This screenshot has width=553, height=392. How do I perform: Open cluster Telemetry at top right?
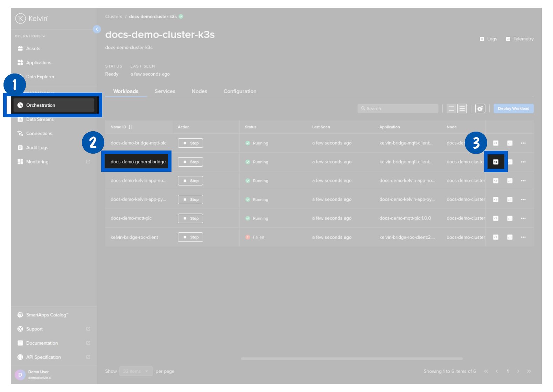520,39
